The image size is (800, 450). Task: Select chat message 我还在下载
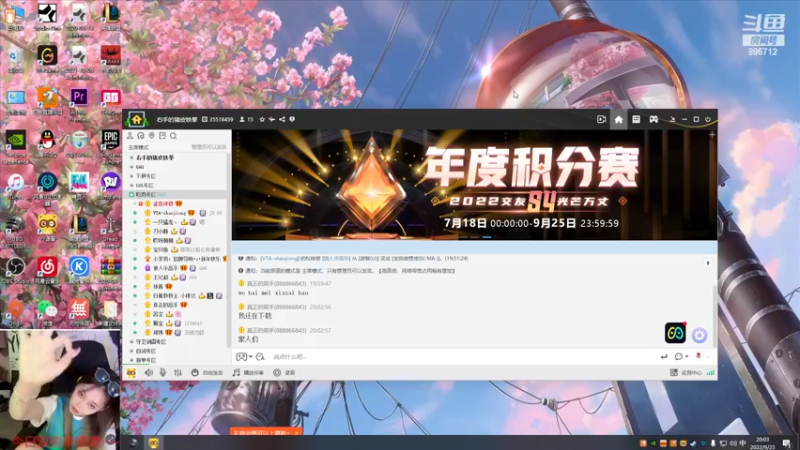pyautogui.click(x=255, y=316)
